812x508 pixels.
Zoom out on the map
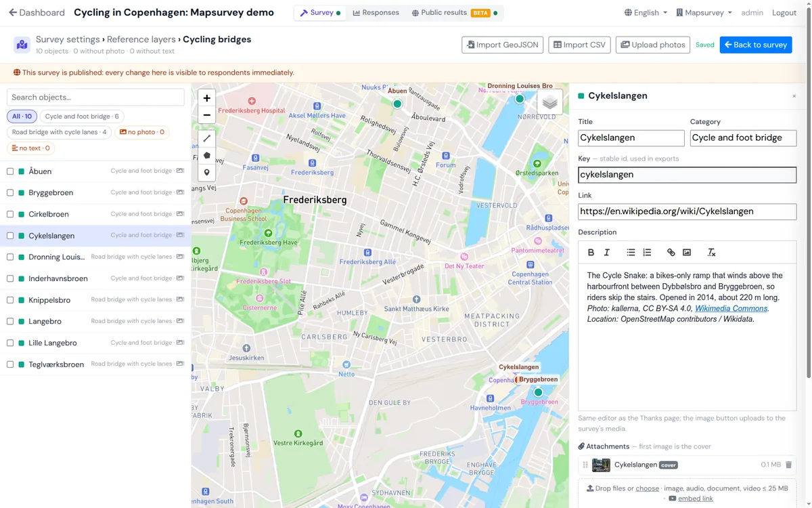(206, 115)
